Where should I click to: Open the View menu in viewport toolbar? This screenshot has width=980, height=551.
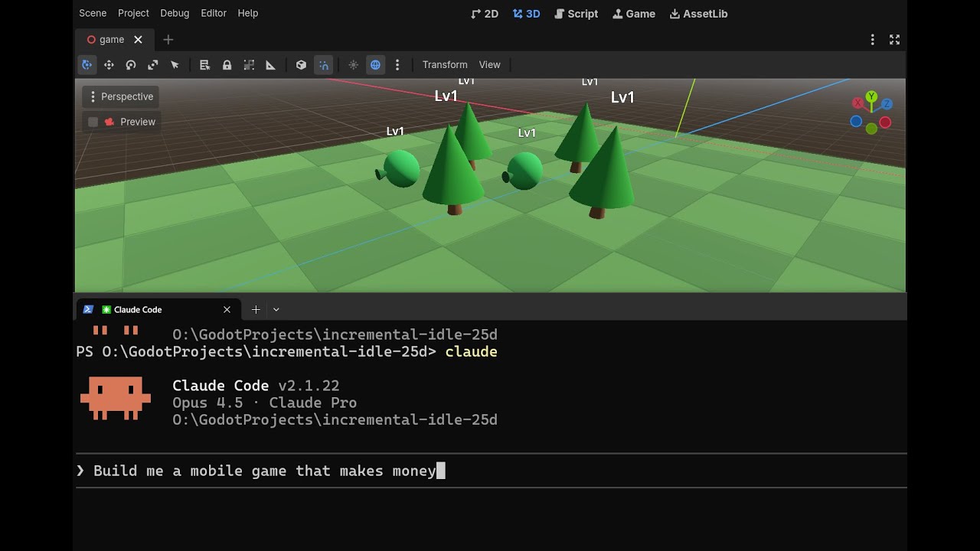489,65
